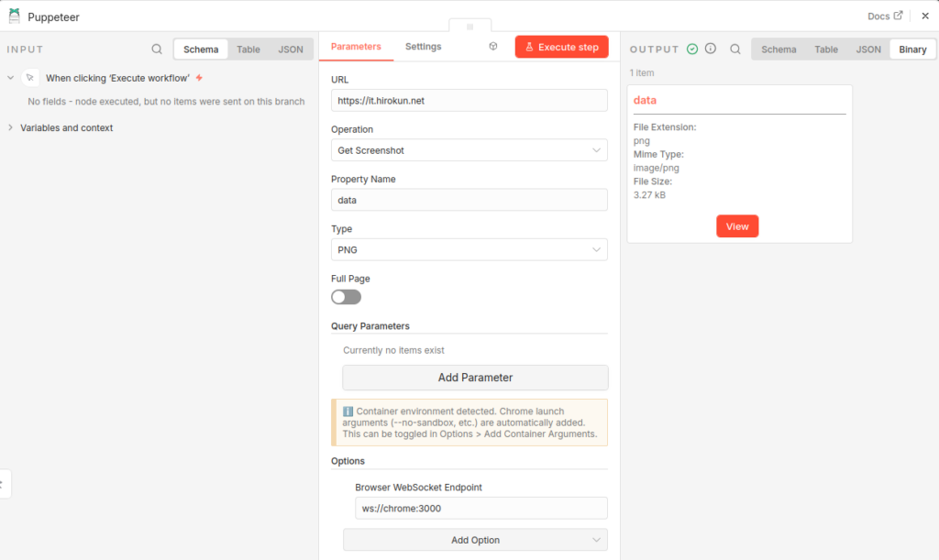Click the Execute step button
The image size is (939, 560).
(x=561, y=47)
